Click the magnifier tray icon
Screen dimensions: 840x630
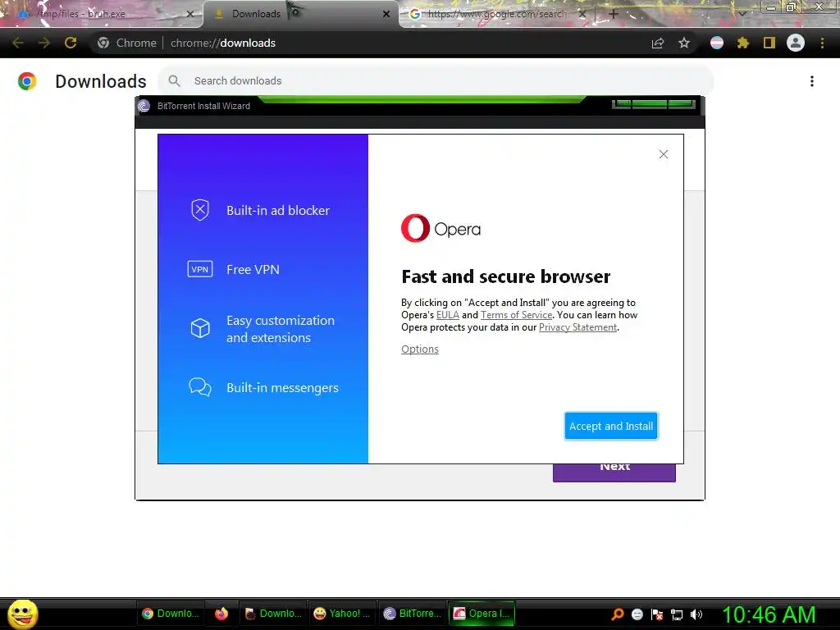coord(618,614)
